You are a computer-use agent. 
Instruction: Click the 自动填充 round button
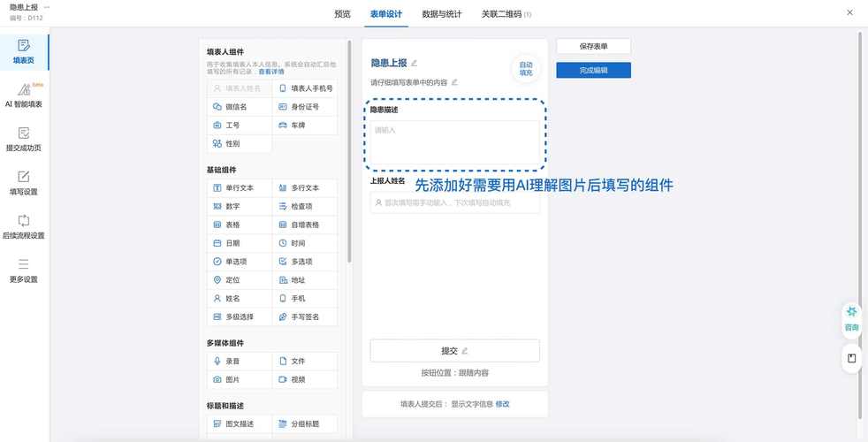click(x=526, y=68)
